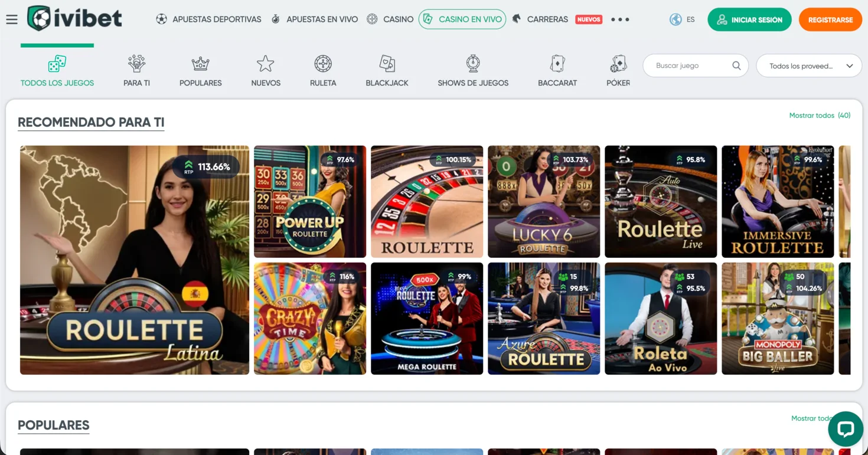Click the dice icon for all games
The width and height of the screenshot is (868, 455).
tap(57, 63)
